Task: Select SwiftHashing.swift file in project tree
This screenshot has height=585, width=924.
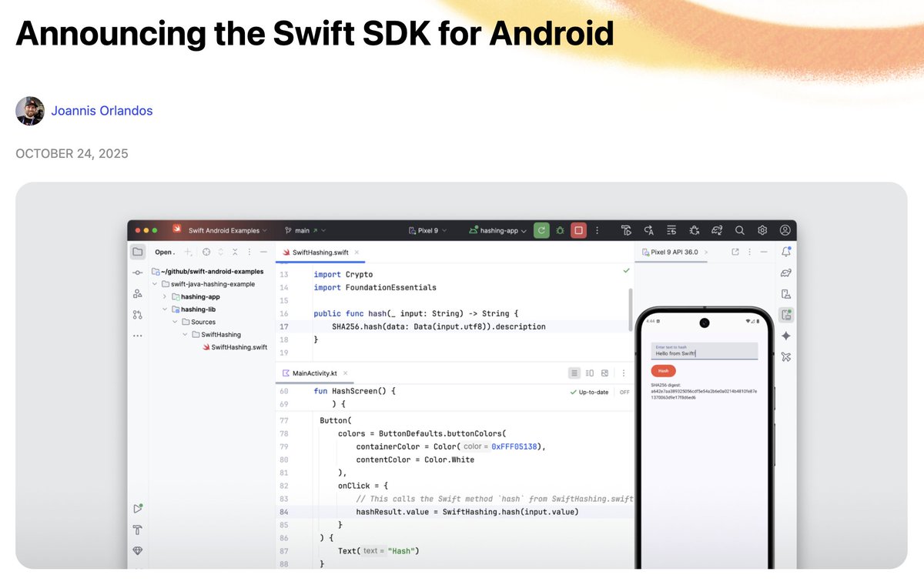Action: tap(234, 347)
